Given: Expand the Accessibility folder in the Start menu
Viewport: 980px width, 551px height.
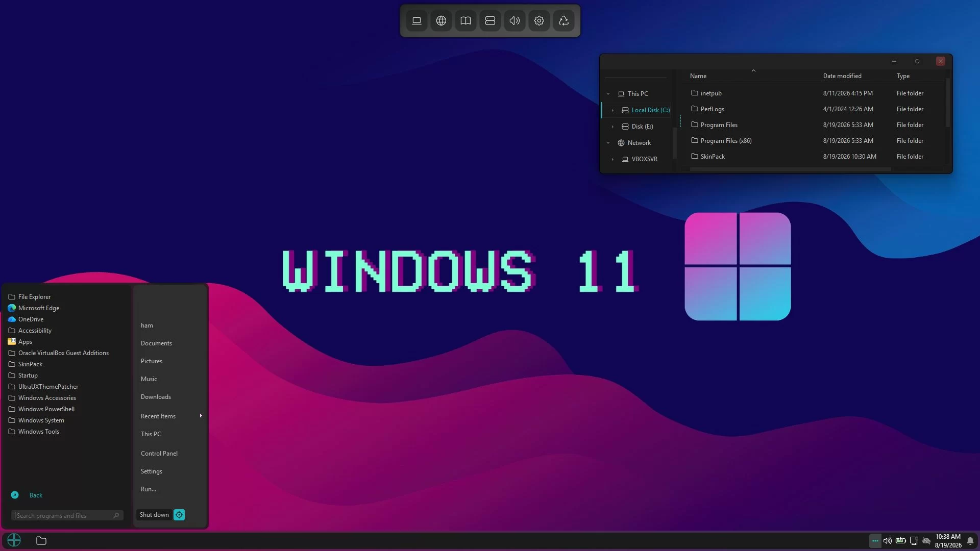Looking at the screenshot, I should [x=35, y=331].
